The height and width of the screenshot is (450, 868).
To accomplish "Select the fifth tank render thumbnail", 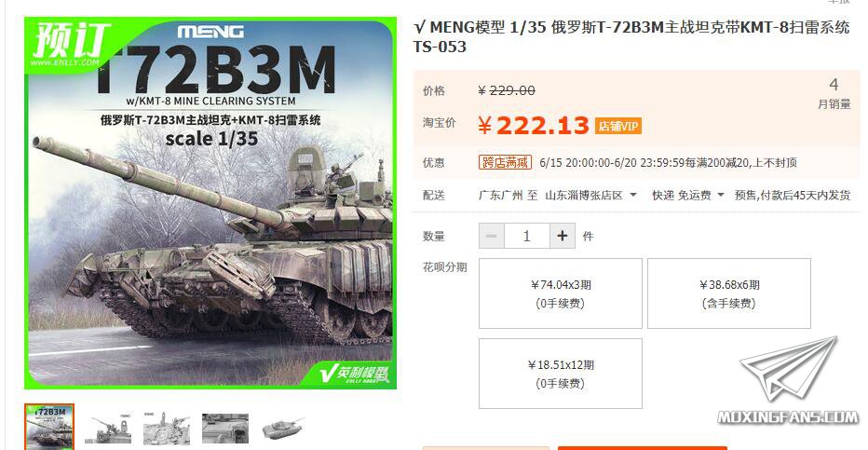I will 283,429.
